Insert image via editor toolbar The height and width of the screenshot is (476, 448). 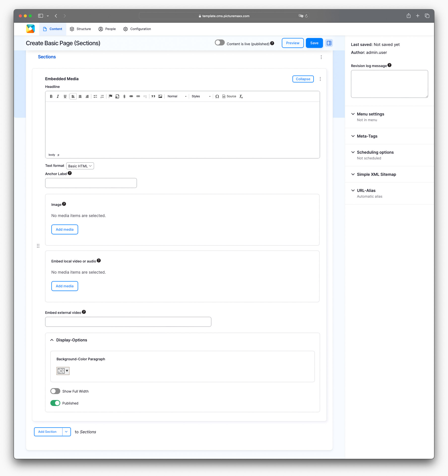(x=160, y=96)
